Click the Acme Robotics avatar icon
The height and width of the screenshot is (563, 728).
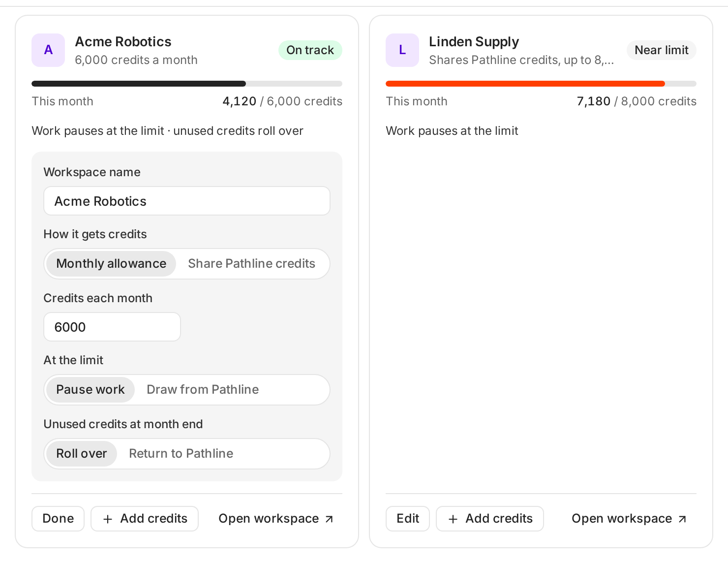[x=48, y=50]
